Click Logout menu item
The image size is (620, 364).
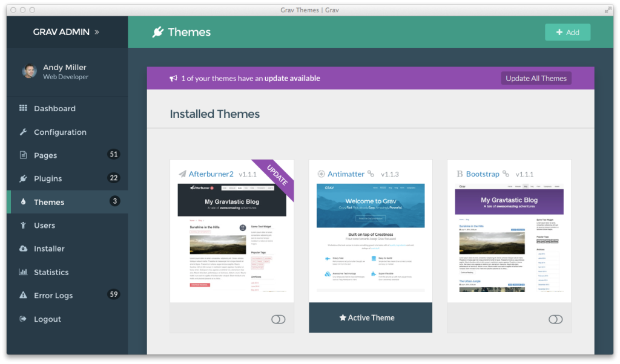[67, 319]
